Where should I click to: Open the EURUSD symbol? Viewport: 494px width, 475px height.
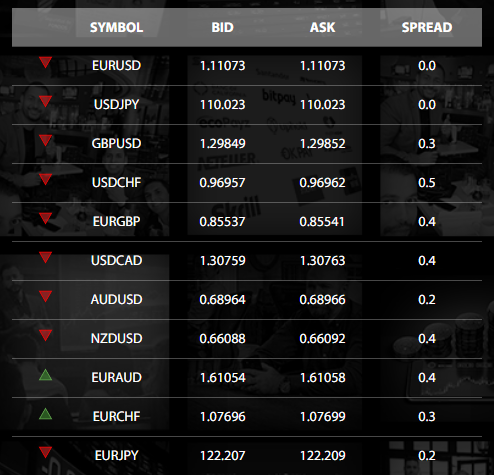pyautogui.click(x=116, y=66)
